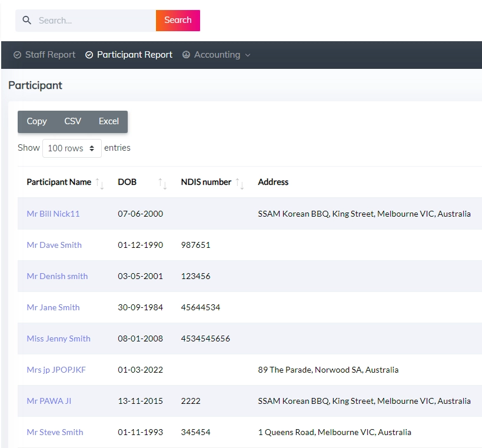The height and width of the screenshot is (448, 482).
Task: Click the NDIS number column header text
Action: pos(206,182)
